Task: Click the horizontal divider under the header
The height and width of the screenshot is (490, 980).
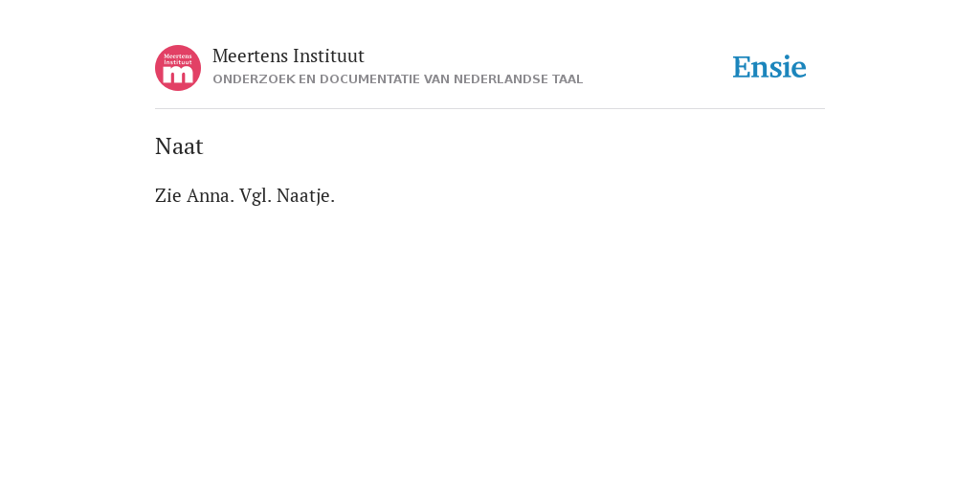Action: 490,109
